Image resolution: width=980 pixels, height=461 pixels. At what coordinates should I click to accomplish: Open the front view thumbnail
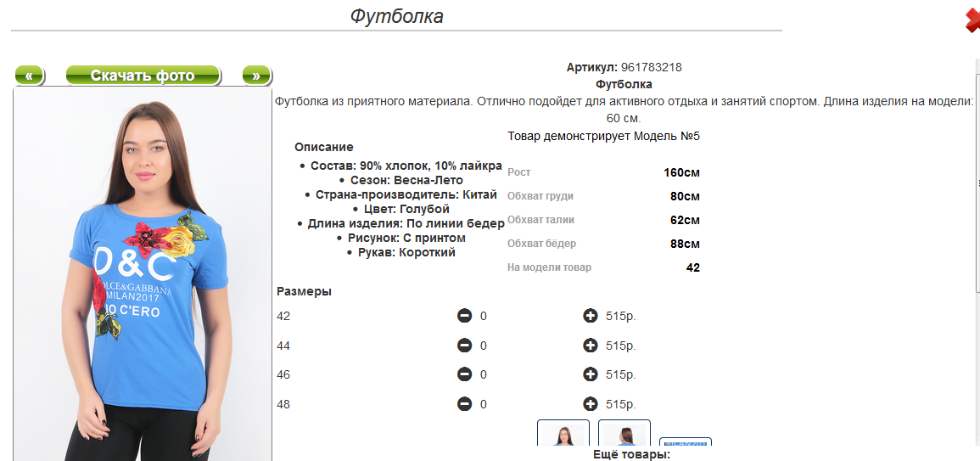pyautogui.click(x=563, y=433)
